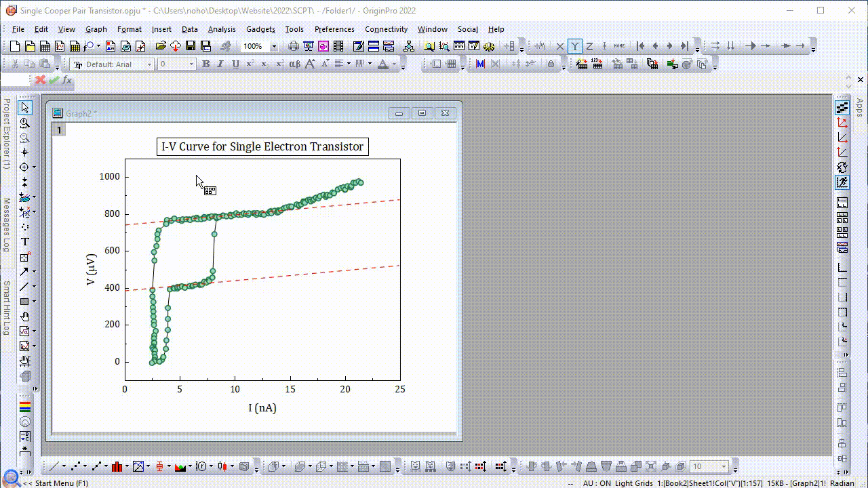868x488 pixels.
Task: Click the Line plot icon in bottom toolbar
Action: pos(54,466)
